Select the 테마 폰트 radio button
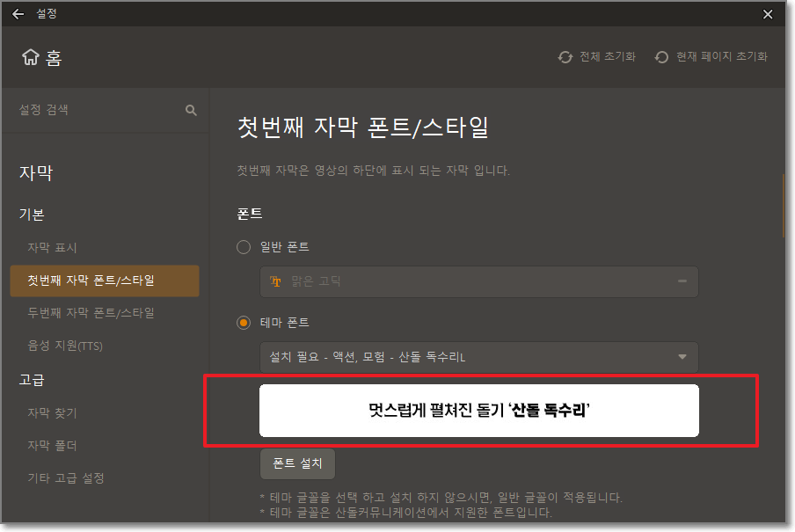795x532 pixels. point(243,322)
